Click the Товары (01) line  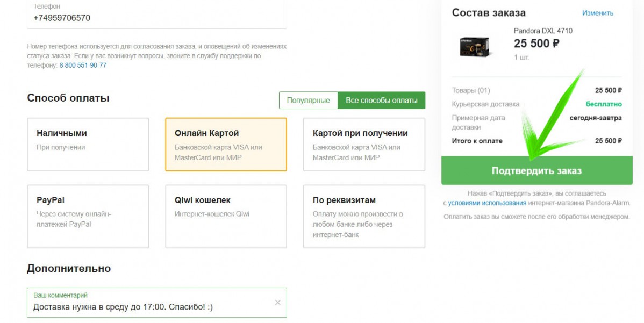click(471, 90)
